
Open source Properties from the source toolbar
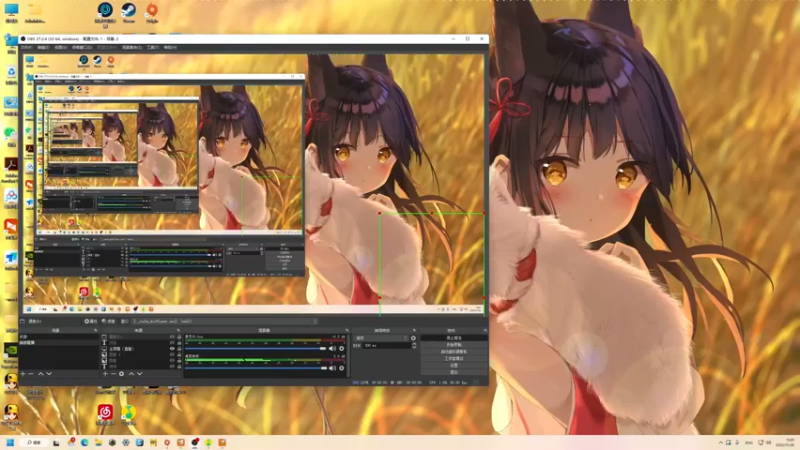[x=91, y=321]
